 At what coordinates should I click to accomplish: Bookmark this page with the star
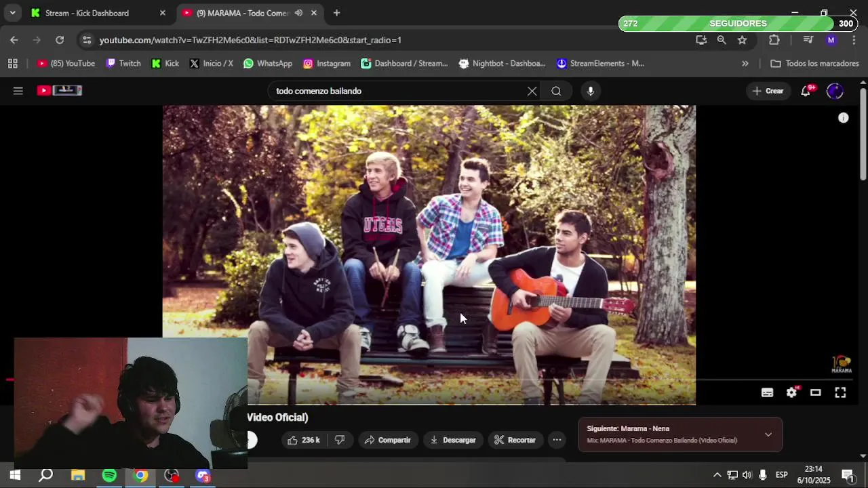coord(742,40)
